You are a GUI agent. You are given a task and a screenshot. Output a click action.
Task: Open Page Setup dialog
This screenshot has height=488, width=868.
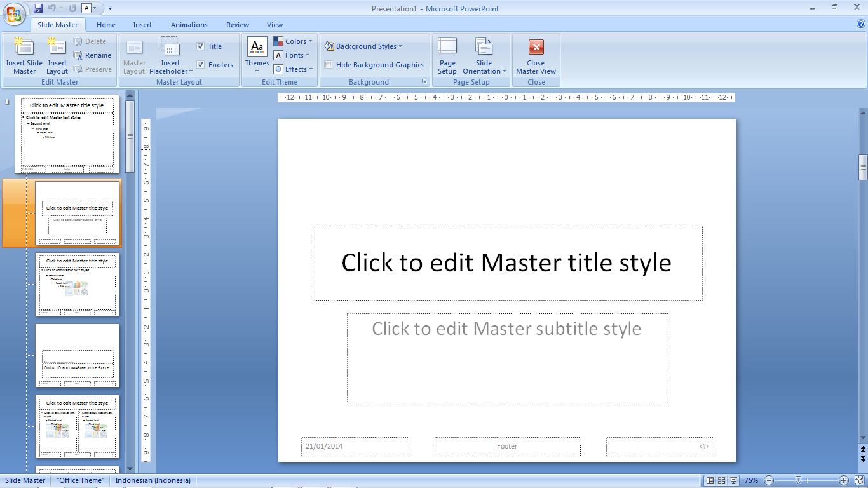pyautogui.click(x=447, y=55)
